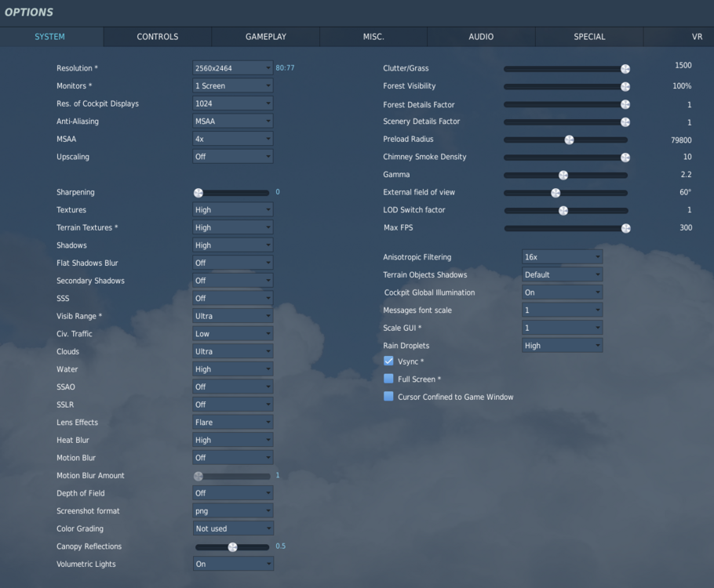
Task: Open the SSLR dropdown
Action: pos(233,405)
